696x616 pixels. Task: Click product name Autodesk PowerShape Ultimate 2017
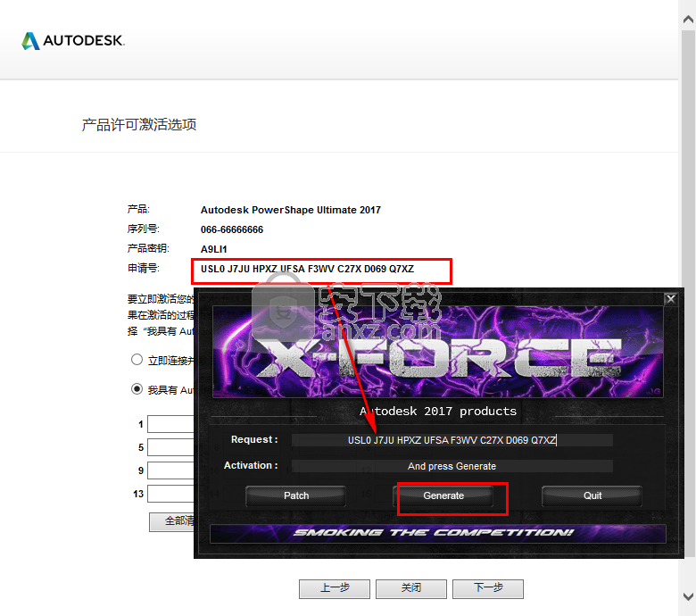point(291,210)
